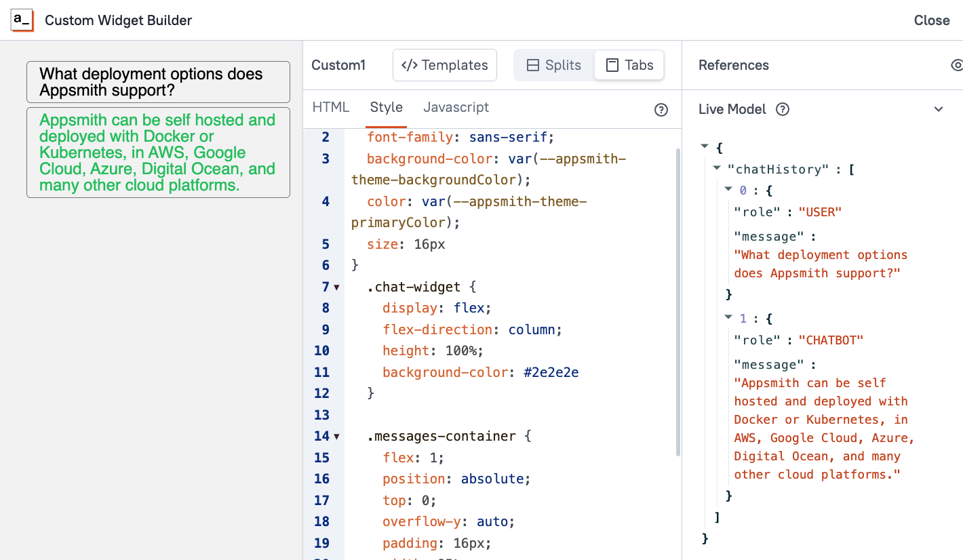Click the font-family: sans-serif line
963x560 pixels.
pyautogui.click(x=460, y=138)
